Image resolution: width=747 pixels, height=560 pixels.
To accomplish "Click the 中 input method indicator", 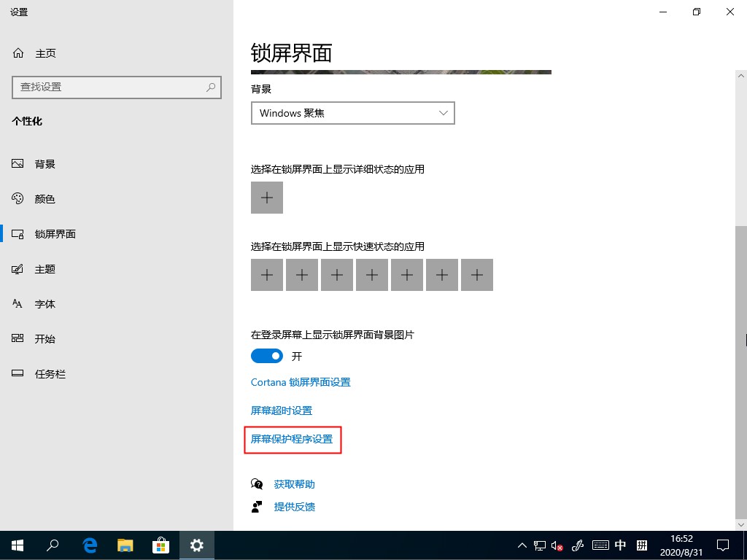I will pos(620,545).
